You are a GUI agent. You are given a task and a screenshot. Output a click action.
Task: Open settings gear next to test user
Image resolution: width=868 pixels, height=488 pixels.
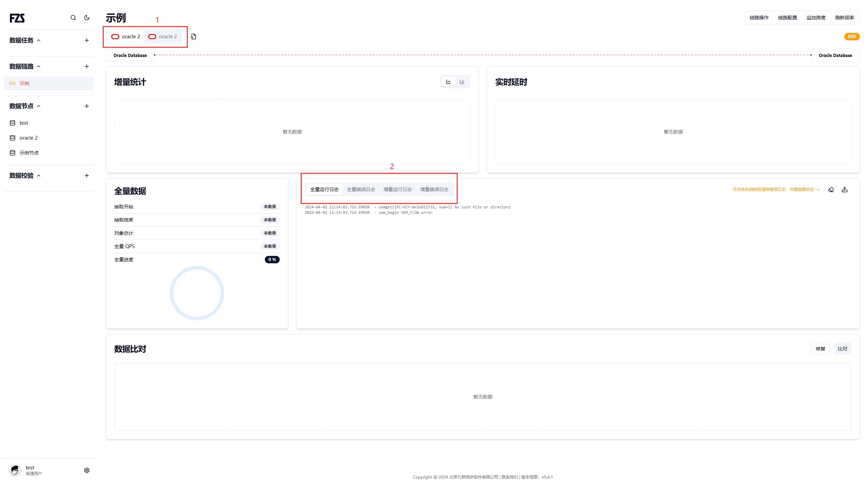coord(87,470)
